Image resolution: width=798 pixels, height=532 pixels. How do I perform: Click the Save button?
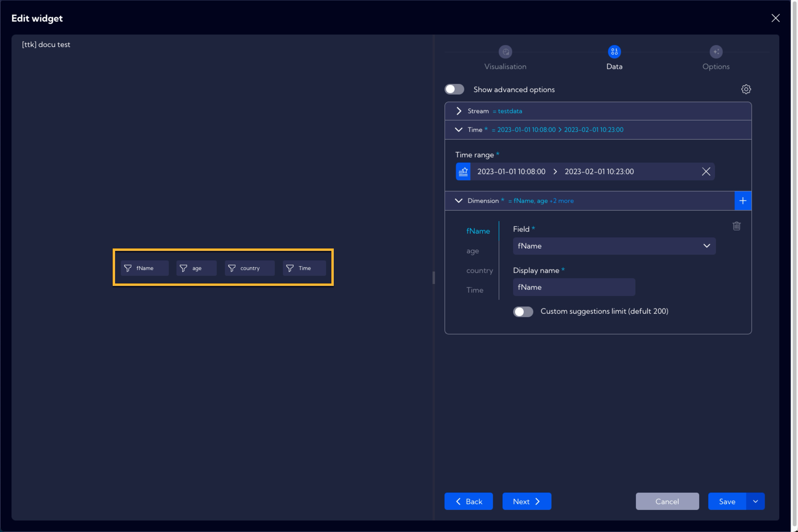pyautogui.click(x=727, y=502)
